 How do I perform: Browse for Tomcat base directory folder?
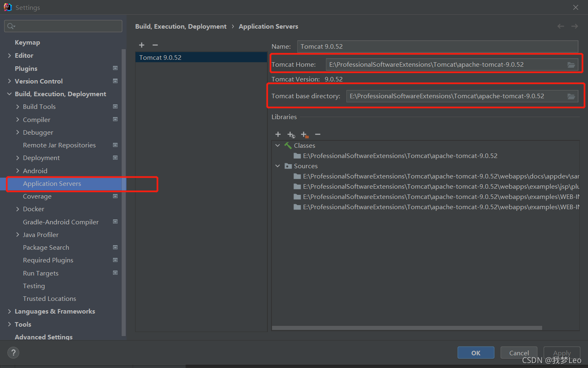pyautogui.click(x=571, y=96)
